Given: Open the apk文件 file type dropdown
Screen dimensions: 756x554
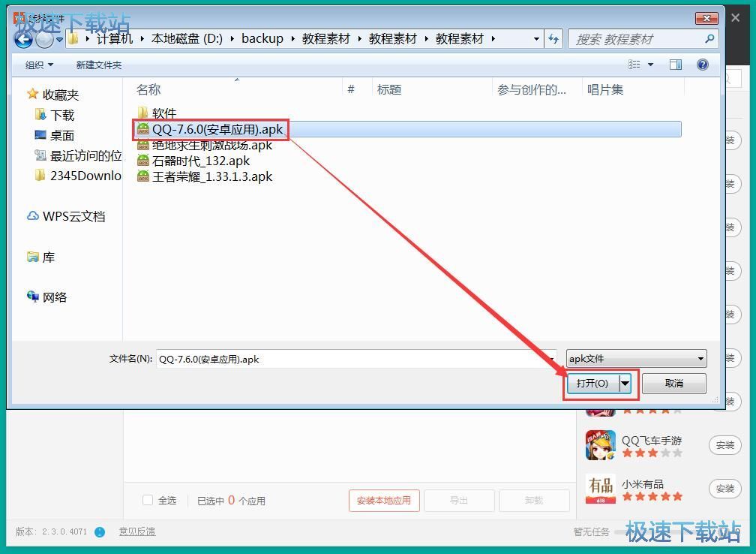Looking at the screenshot, I should [637, 359].
